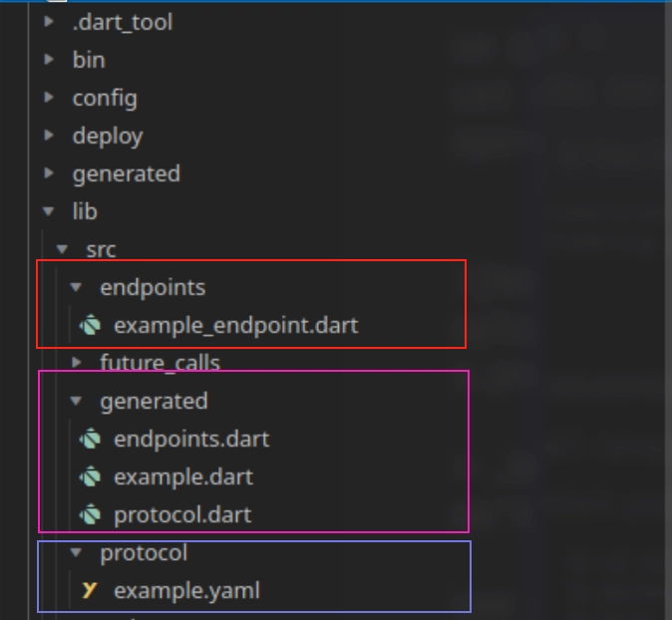The width and height of the screenshot is (672, 620).
Task: Expand the config folder arrow
Action: coord(49,98)
